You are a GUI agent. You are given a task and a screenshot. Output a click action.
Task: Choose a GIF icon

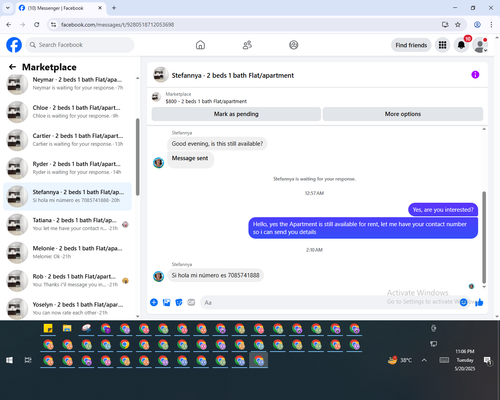[x=191, y=302]
